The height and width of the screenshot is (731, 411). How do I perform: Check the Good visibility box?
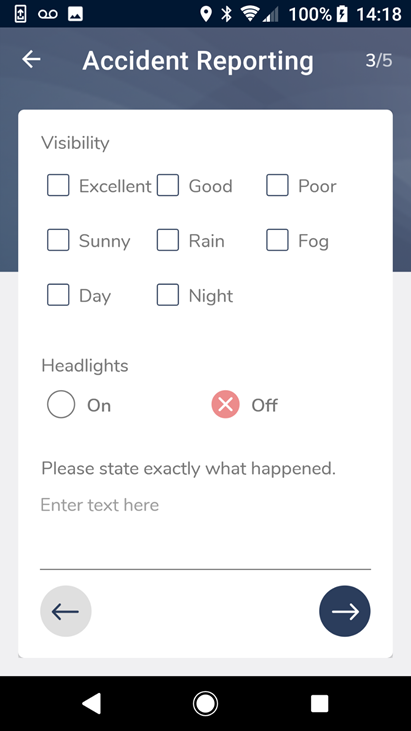(168, 185)
